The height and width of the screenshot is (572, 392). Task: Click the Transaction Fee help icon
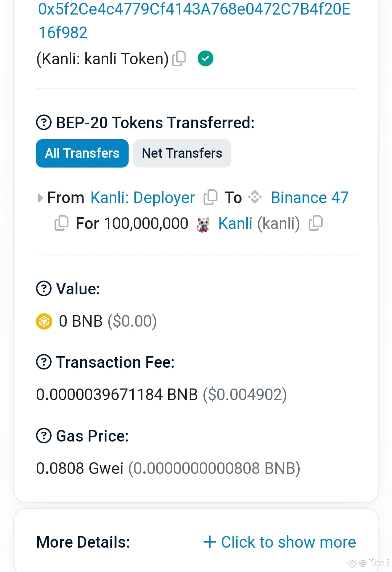coord(44,362)
